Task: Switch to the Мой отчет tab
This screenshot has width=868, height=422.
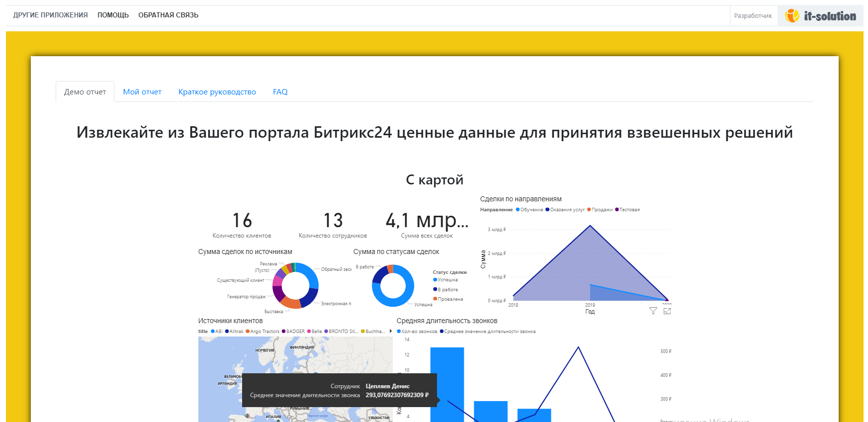Action: [142, 92]
